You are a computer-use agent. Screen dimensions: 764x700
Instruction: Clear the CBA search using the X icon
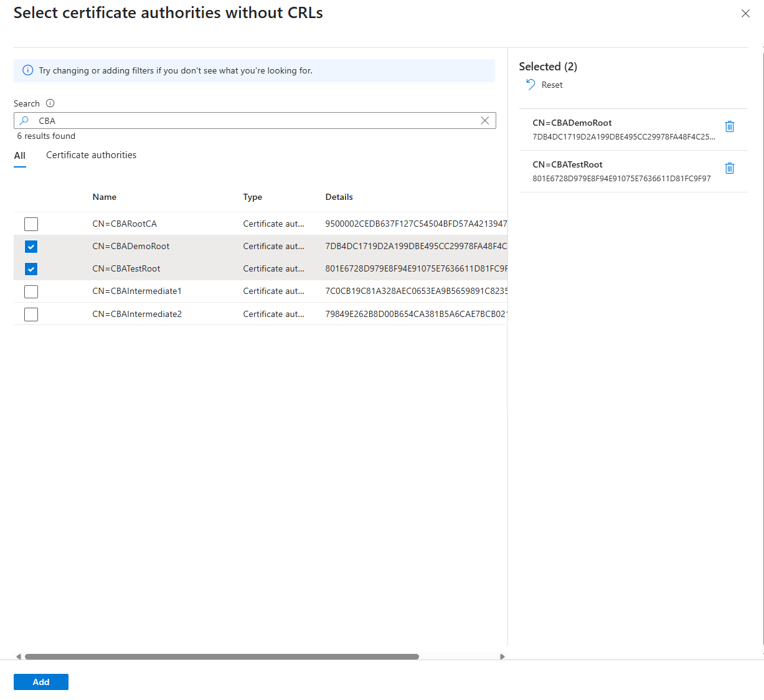485,120
